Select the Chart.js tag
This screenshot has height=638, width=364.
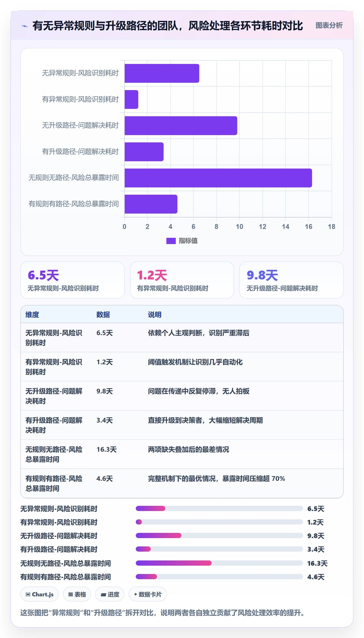(40, 594)
